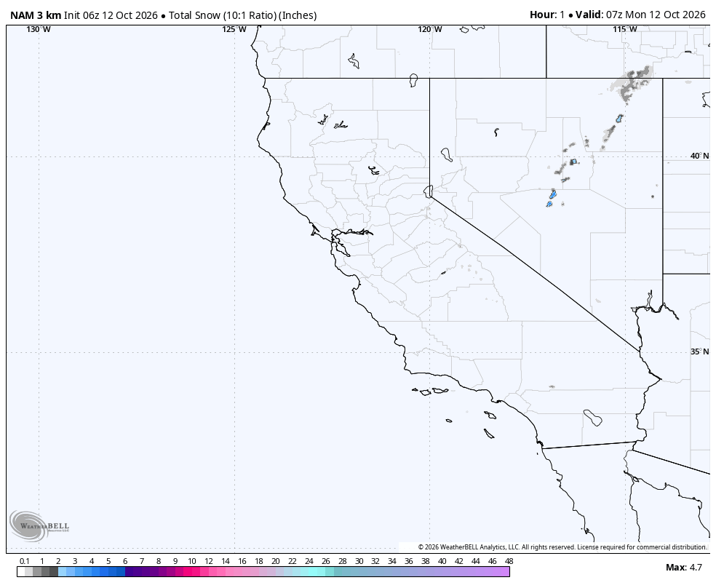Click the 'Init 06z 12 Oct 2026' text
Viewport: 716px width, 588px height.
[x=111, y=15]
